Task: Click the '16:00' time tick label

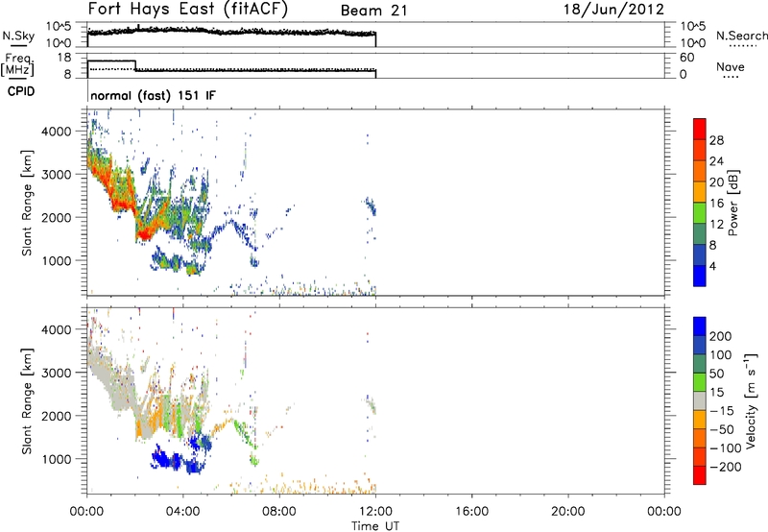Action: [x=471, y=512]
